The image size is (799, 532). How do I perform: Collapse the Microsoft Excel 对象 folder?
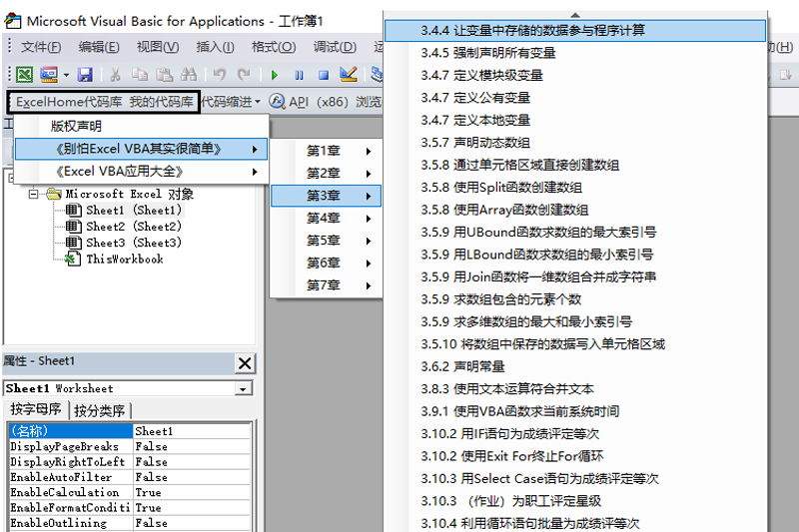pos(35,195)
